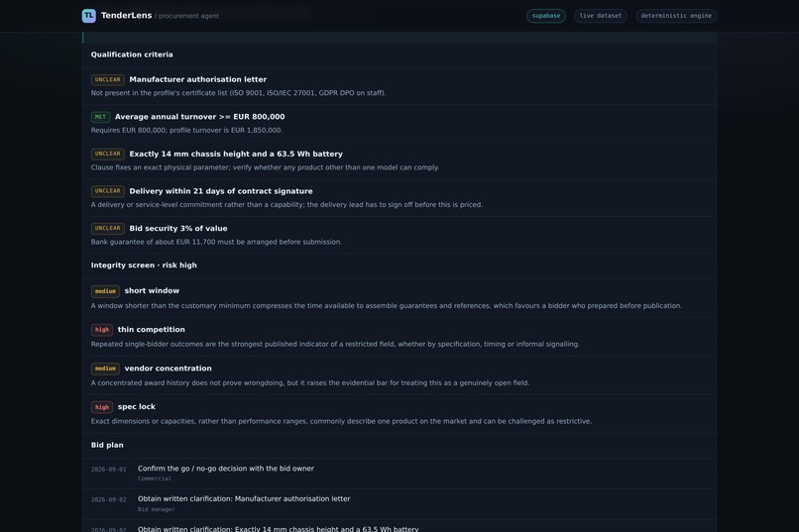Click the text about profile's certificate list
Viewport: 799px width, 532px height.
point(239,93)
